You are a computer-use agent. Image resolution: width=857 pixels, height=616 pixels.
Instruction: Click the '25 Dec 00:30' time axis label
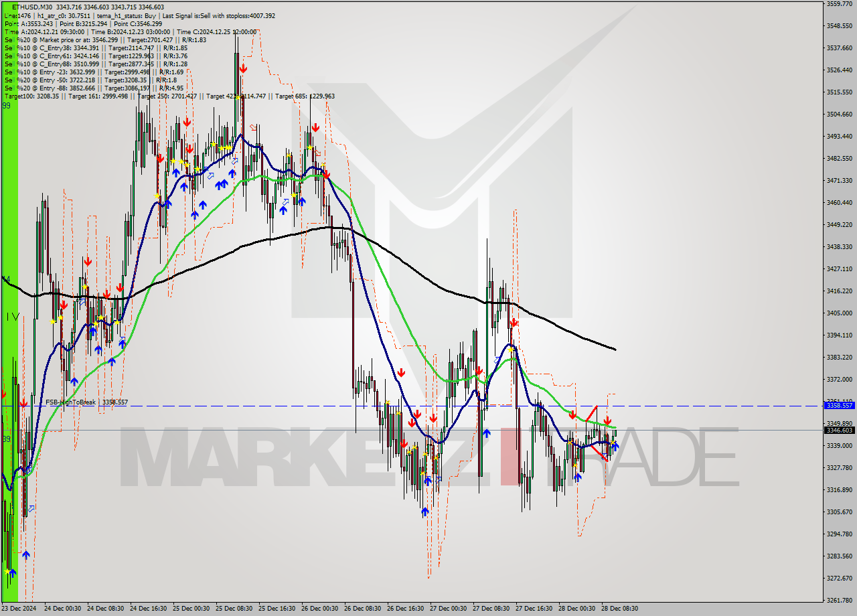pyautogui.click(x=191, y=609)
